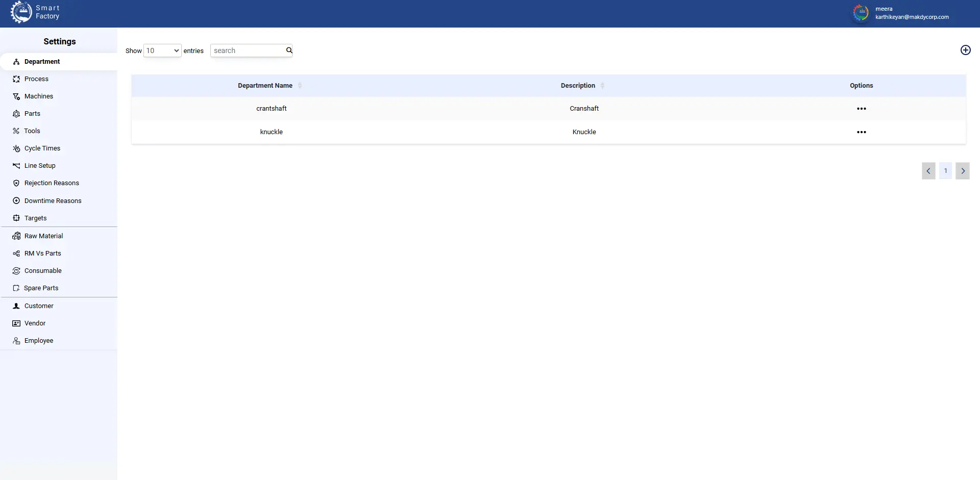Click the Smart Factory logo icon

click(21, 12)
